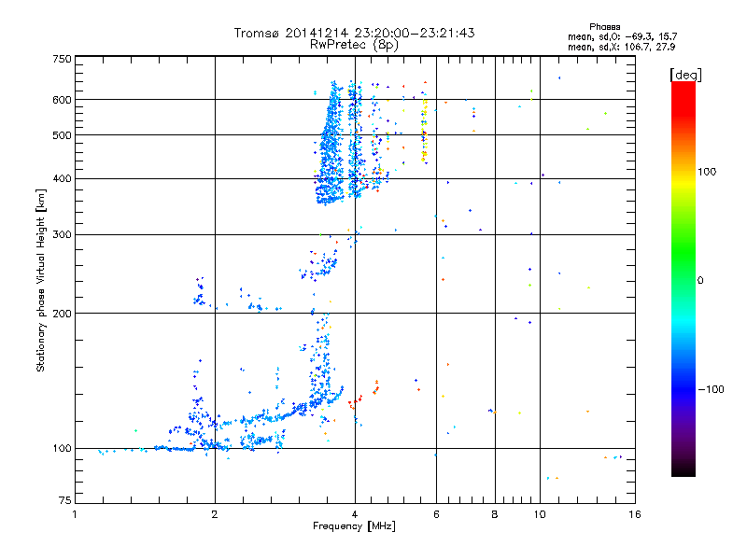Click the y-axis '75' tick label
Image resolution: width=747 pixels, height=560 pixels.
tap(65, 500)
